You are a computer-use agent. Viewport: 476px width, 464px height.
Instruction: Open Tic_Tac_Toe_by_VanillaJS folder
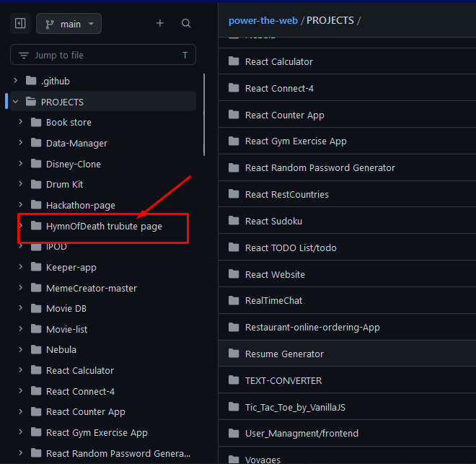pos(295,408)
